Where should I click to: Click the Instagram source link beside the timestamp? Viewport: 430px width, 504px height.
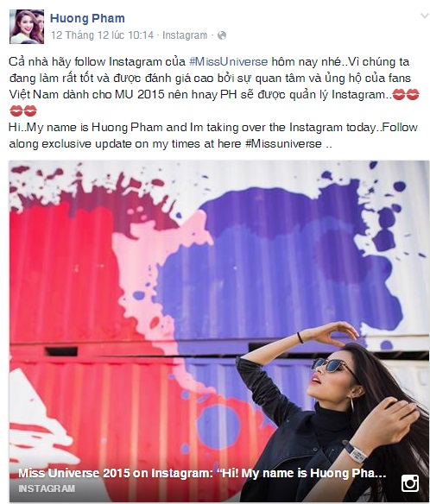pos(185,35)
